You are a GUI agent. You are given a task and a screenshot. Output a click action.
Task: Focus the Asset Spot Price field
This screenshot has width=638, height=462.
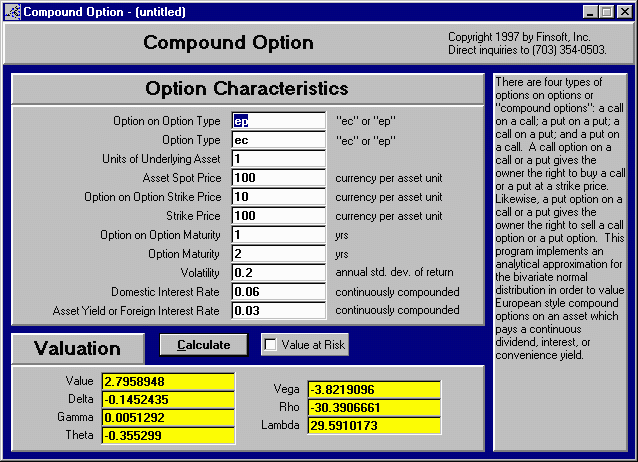pyautogui.click(x=278, y=178)
